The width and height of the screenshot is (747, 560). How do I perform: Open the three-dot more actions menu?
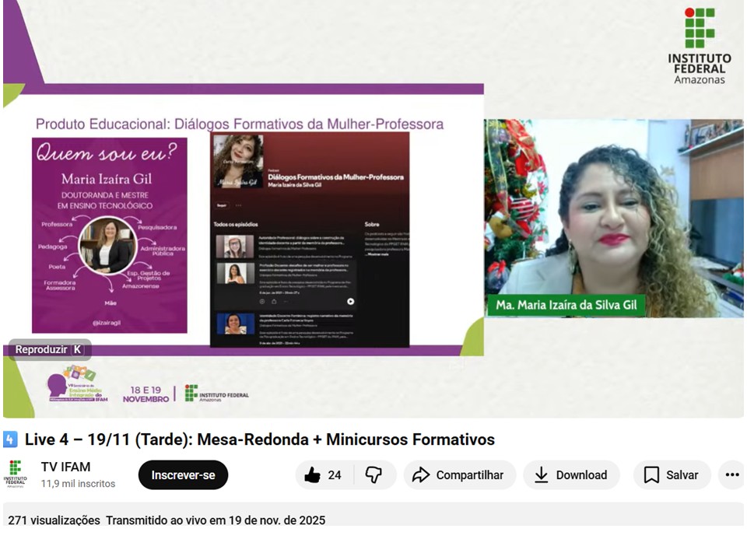pyautogui.click(x=731, y=475)
